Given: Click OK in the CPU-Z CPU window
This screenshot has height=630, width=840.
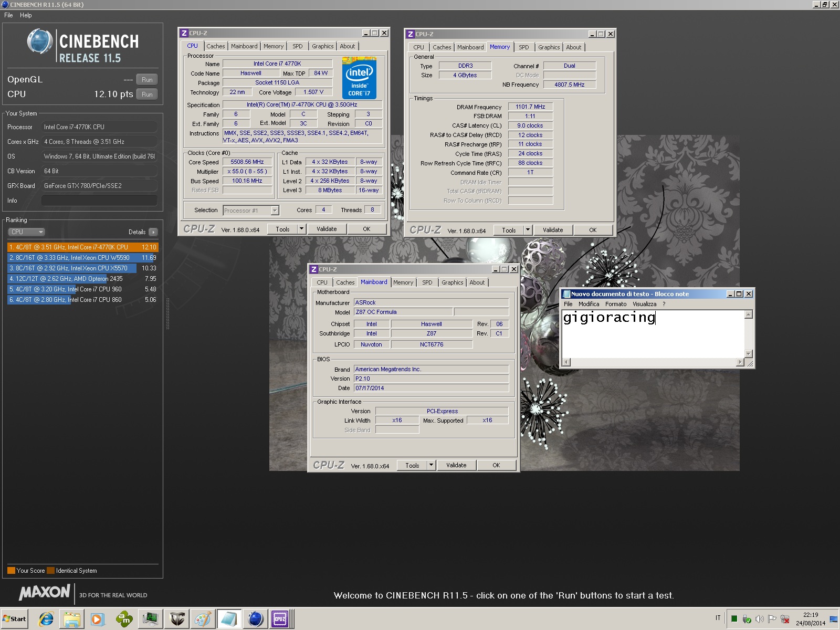Looking at the screenshot, I should (366, 229).
